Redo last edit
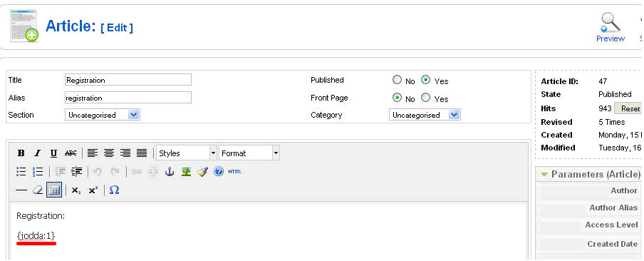Image resolution: width=644 pixels, height=261 pixels. click(115, 171)
